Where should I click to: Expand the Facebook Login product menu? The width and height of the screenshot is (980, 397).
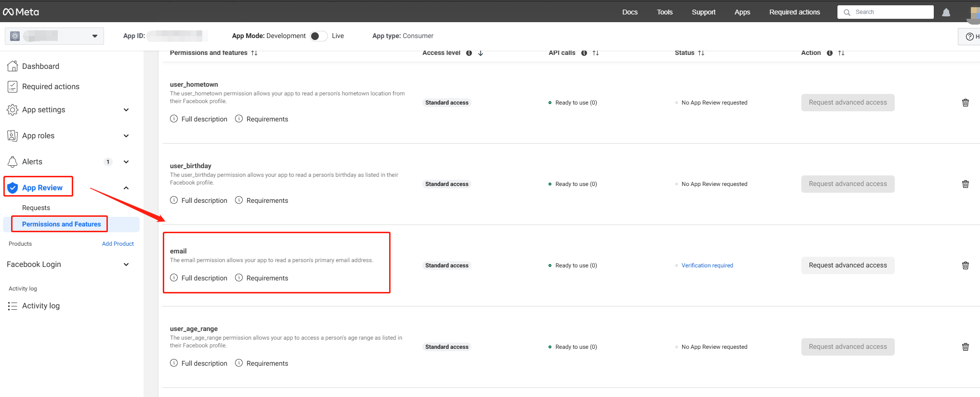tap(126, 265)
